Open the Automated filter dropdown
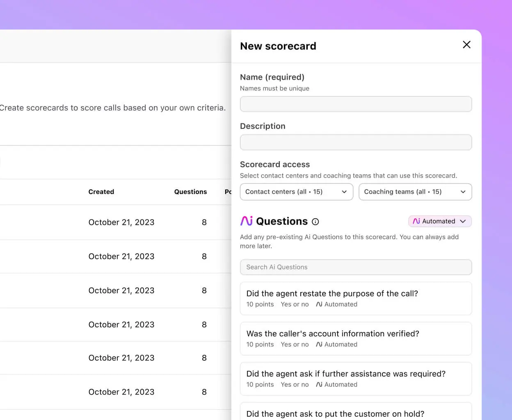Screen dimensions: 512x420 click(x=440, y=221)
